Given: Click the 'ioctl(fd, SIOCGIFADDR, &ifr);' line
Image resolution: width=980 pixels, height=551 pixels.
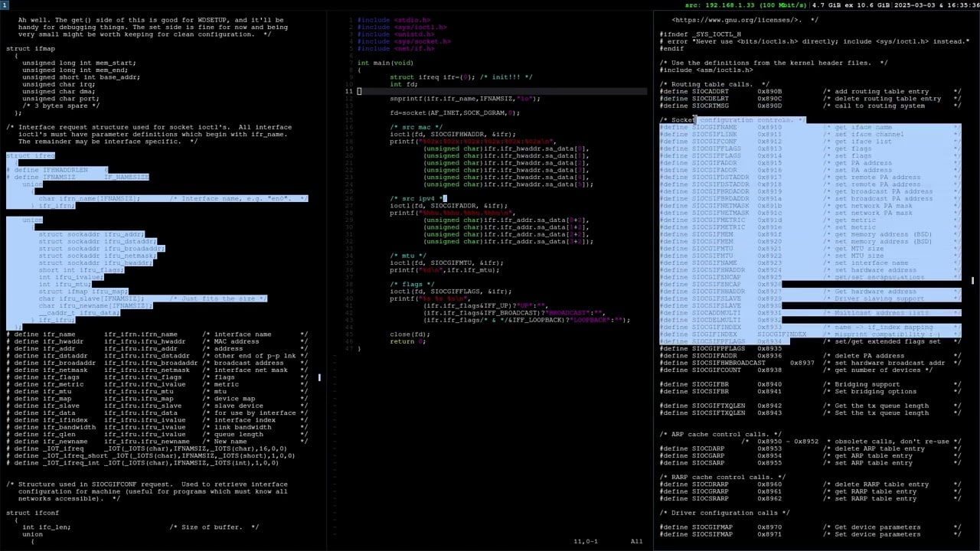Looking at the screenshot, I should tap(449, 206).
